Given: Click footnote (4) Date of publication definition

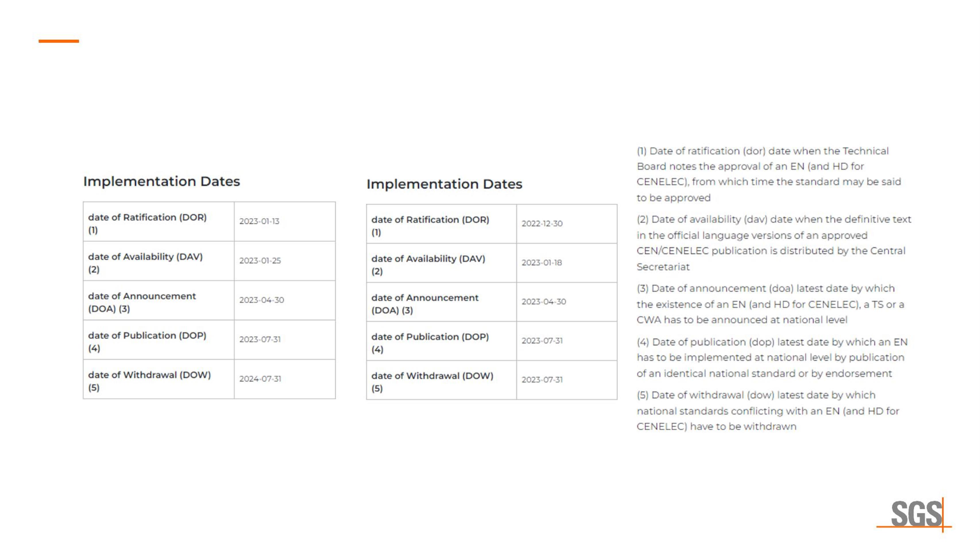Looking at the screenshot, I should pos(772,358).
